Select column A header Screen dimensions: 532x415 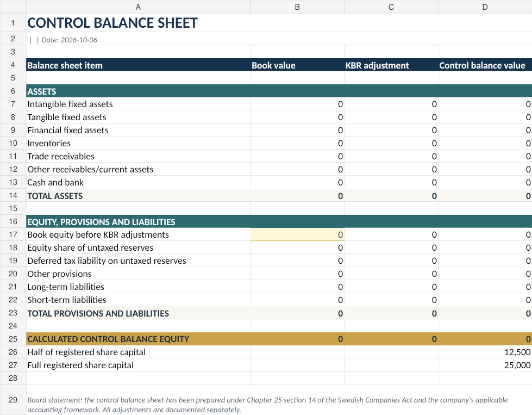click(138, 7)
